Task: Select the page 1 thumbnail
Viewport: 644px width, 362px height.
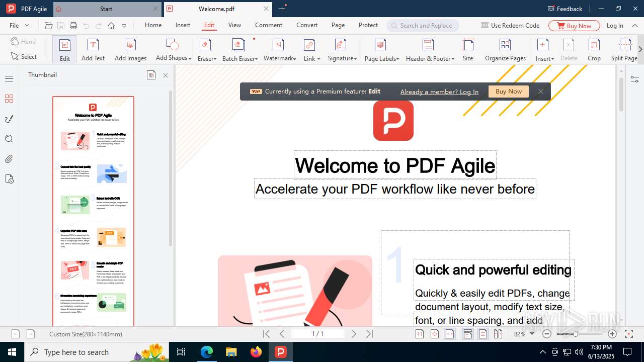Action: 94,211
